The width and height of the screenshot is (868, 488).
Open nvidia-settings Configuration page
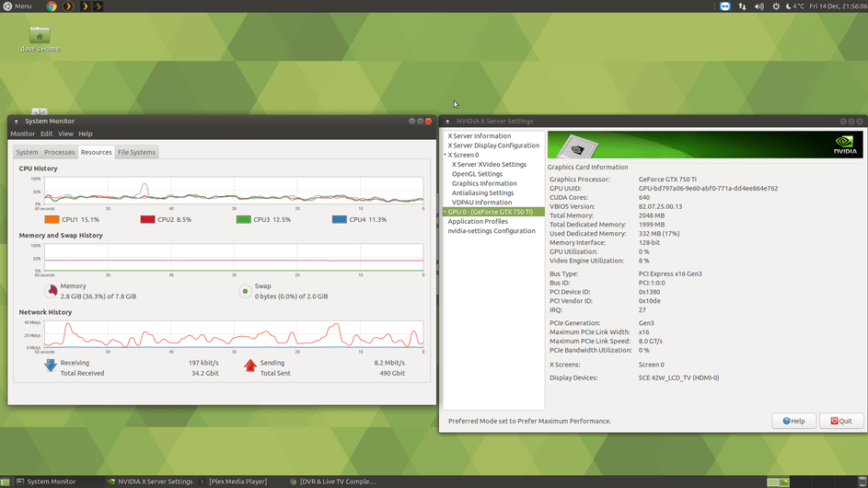pos(492,230)
